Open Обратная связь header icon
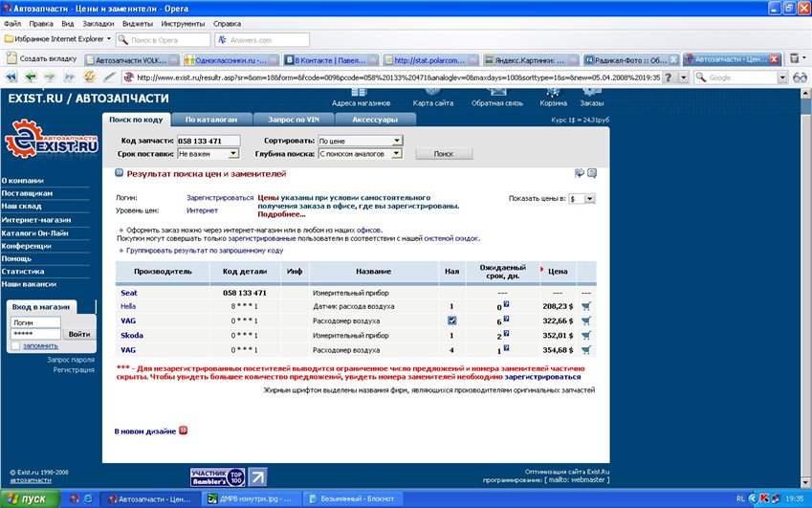 [497, 93]
